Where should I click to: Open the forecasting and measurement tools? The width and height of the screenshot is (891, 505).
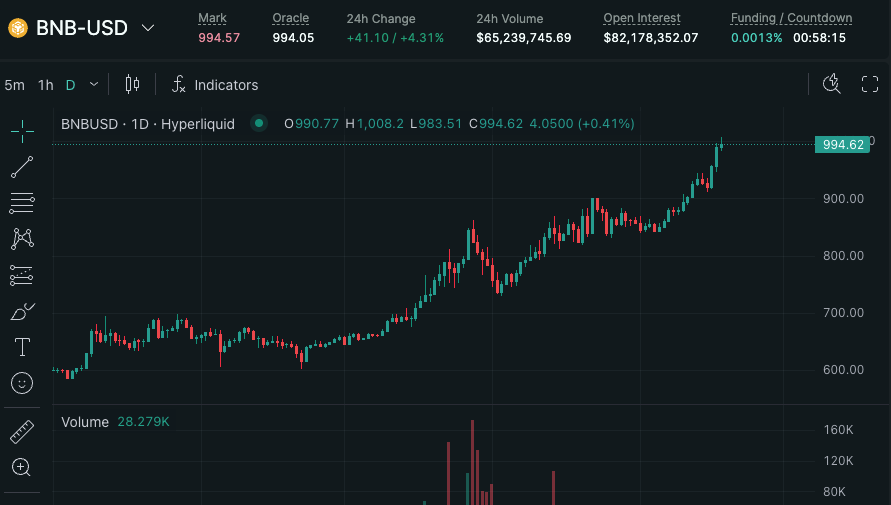pyautogui.click(x=22, y=276)
